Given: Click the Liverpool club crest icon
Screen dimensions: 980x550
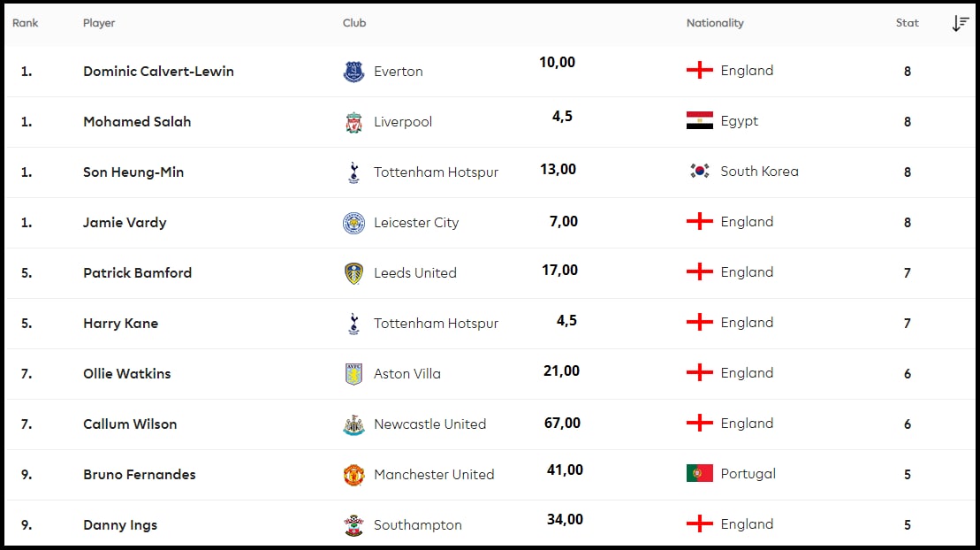Looking at the screenshot, I should click(x=353, y=122).
